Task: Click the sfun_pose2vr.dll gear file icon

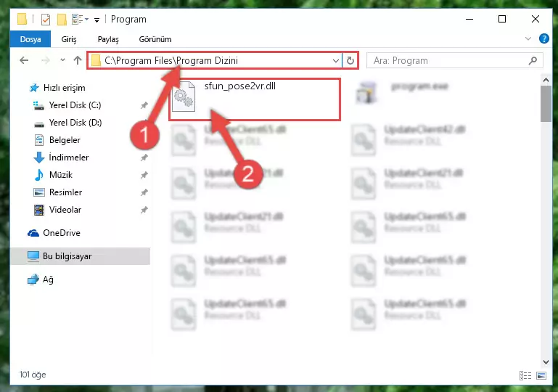Action: (x=184, y=97)
